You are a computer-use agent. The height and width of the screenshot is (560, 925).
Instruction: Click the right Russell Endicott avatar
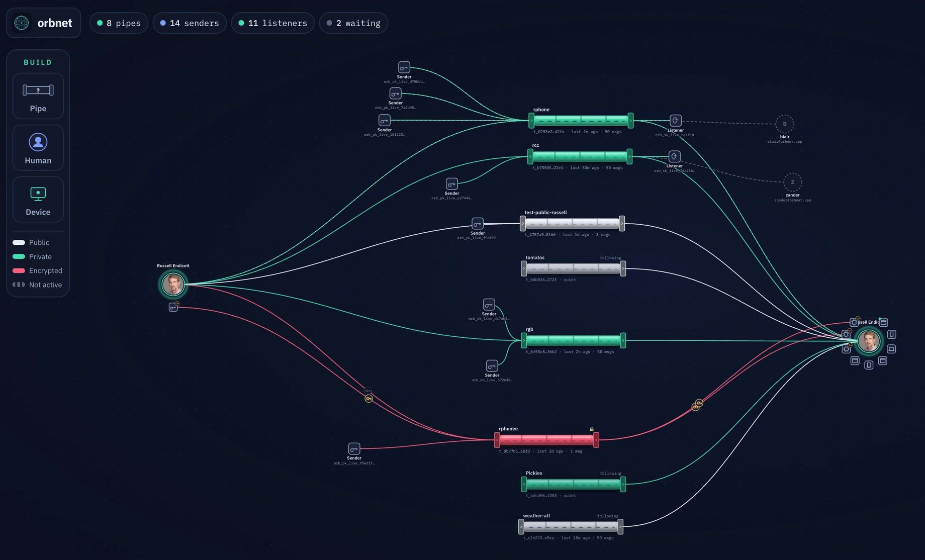coord(869,341)
